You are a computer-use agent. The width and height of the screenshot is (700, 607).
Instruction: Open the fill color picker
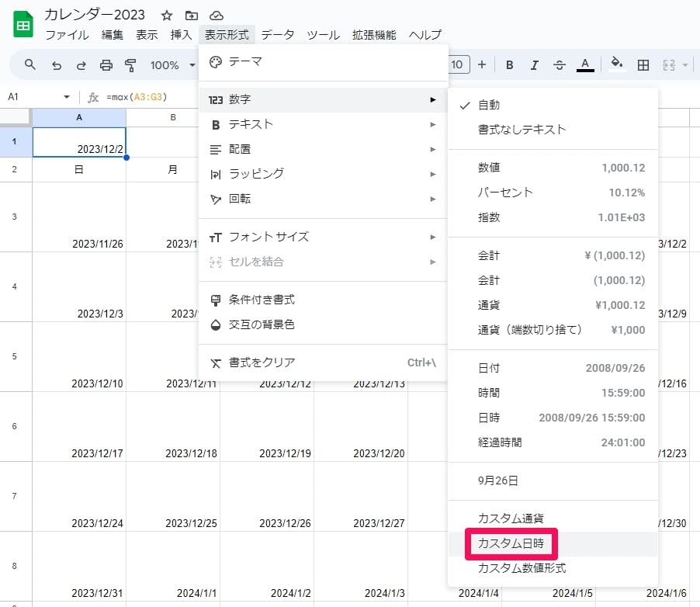617,64
